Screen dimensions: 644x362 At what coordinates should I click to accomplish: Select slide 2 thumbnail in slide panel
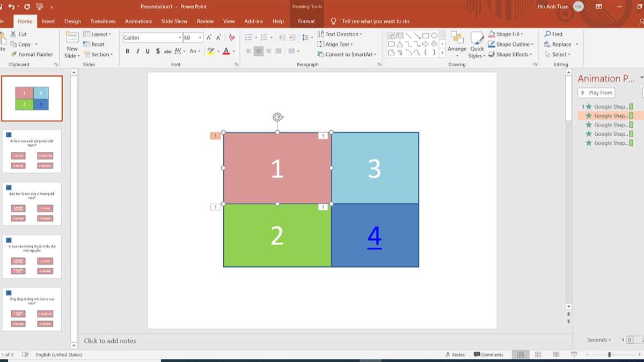point(32,151)
